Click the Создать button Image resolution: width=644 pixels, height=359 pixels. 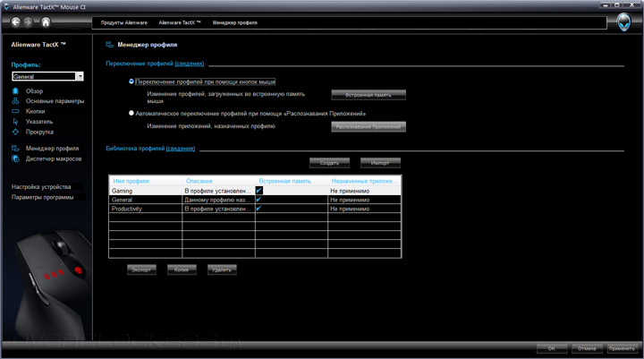tap(329, 163)
